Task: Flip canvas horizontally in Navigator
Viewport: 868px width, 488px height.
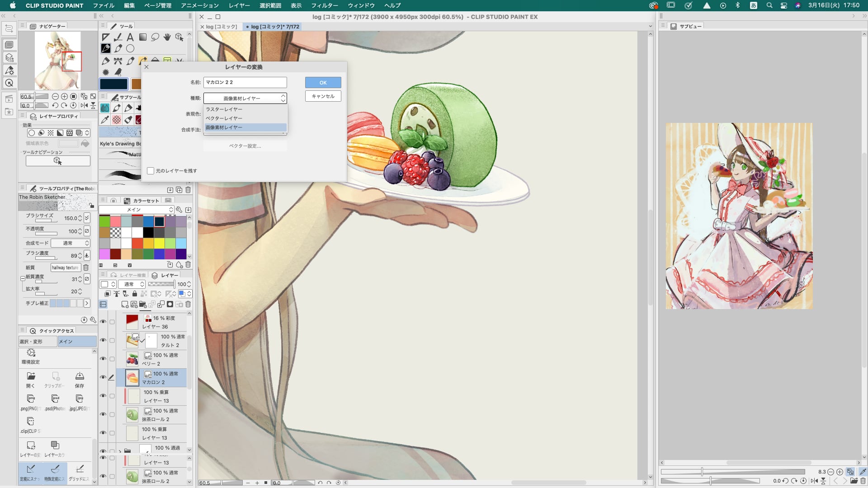Action: [84, 105]
